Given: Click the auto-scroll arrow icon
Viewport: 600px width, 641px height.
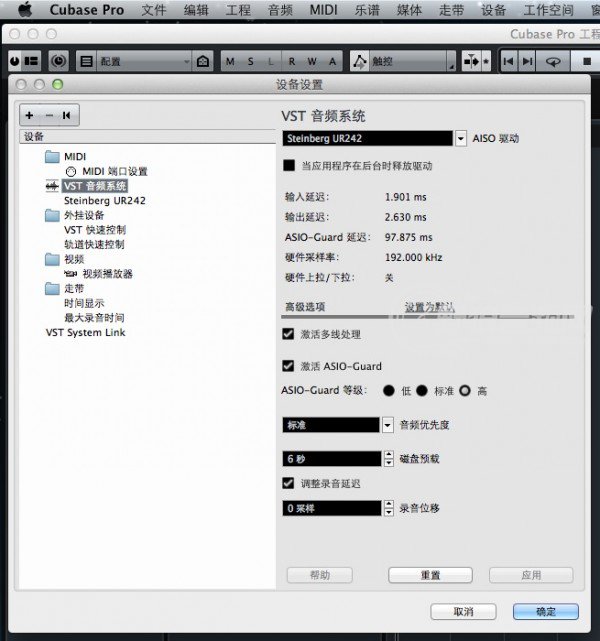Looking at the screenshot, I should tap(472, 61).
